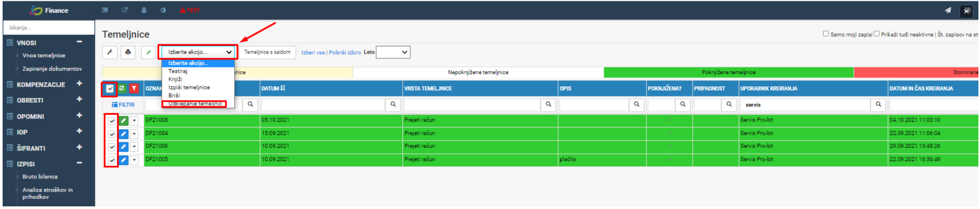Open 'Vnos temeljnice' sidebar item
980x209 pixels.
(x=44, y=55)
